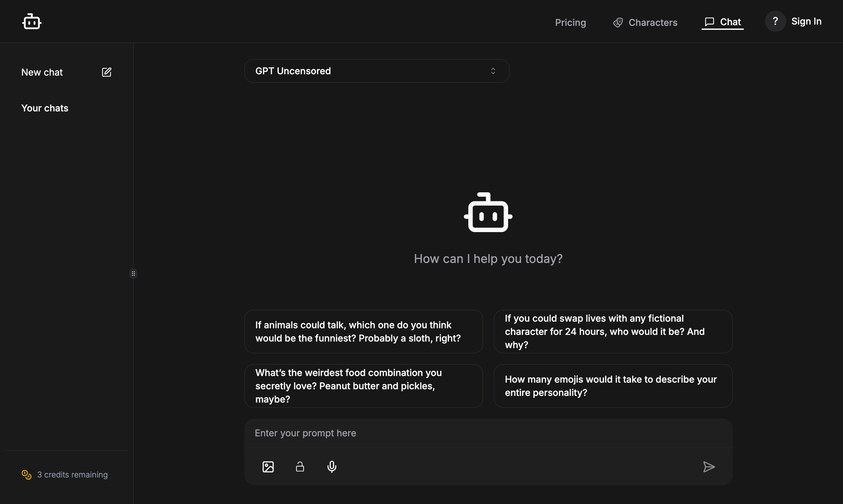
Task: Toggle the lock private mode icon
Action: click(x=300, y=467)
